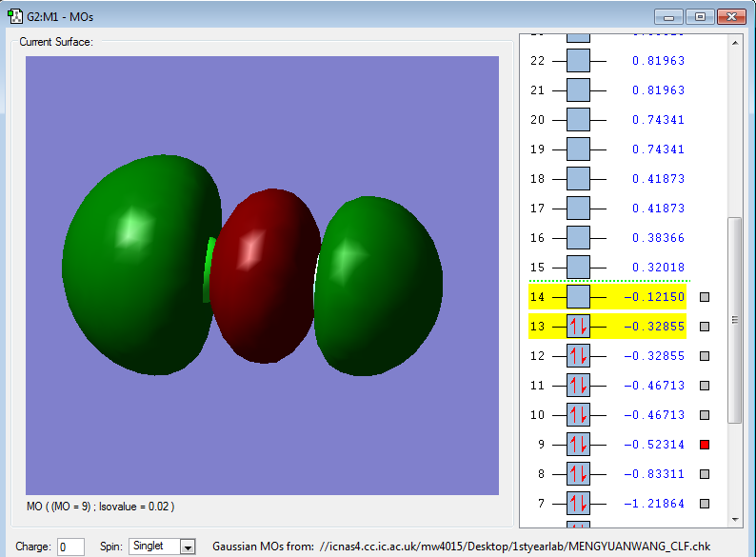Screen dimensions: 756x557
Task: Open the Spin dropdown showing Singlet
Action: [x=187, y=547]
